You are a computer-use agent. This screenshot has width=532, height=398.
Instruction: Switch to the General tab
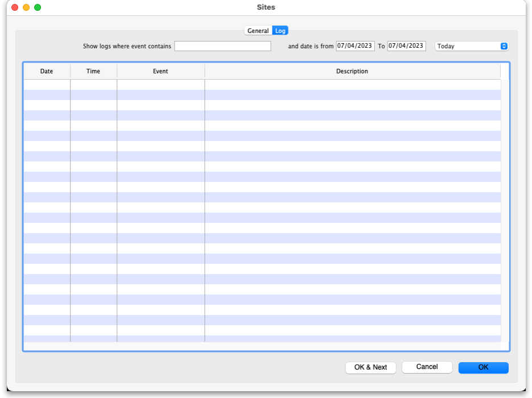[258, 31]
